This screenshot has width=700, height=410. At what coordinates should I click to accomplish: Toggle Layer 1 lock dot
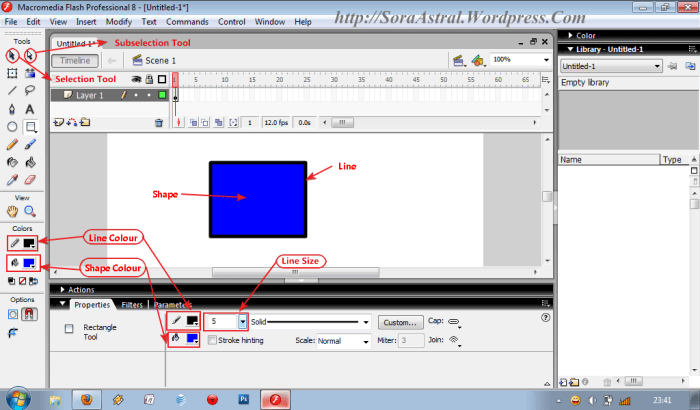149,95
